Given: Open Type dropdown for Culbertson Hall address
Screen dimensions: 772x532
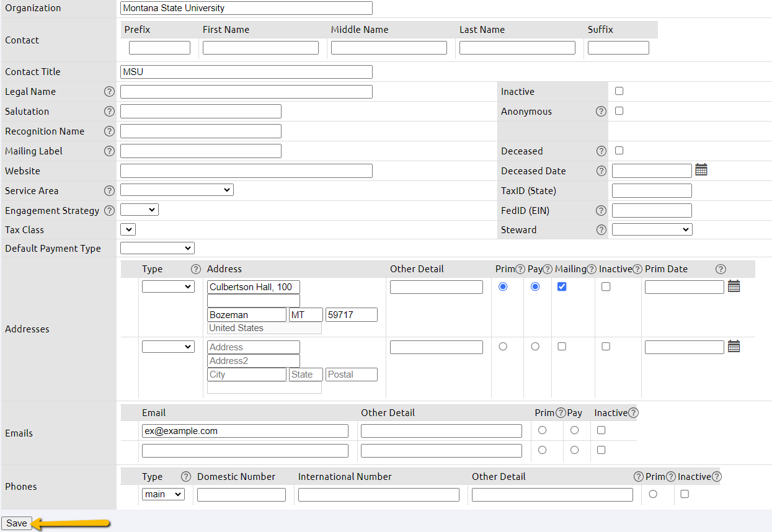Looking at the screenshot, I should [x=168, y=286].
